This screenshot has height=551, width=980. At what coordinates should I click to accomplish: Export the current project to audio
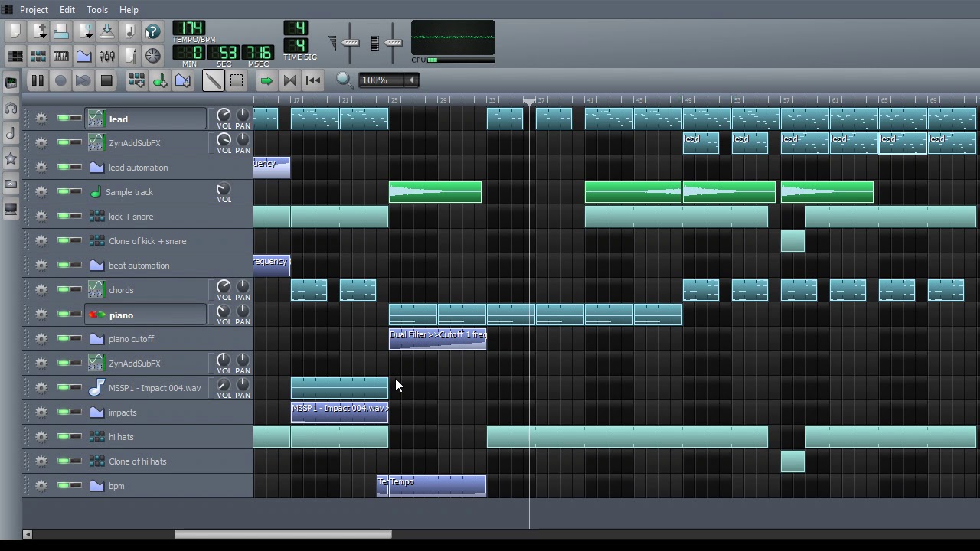click(129, 31)
